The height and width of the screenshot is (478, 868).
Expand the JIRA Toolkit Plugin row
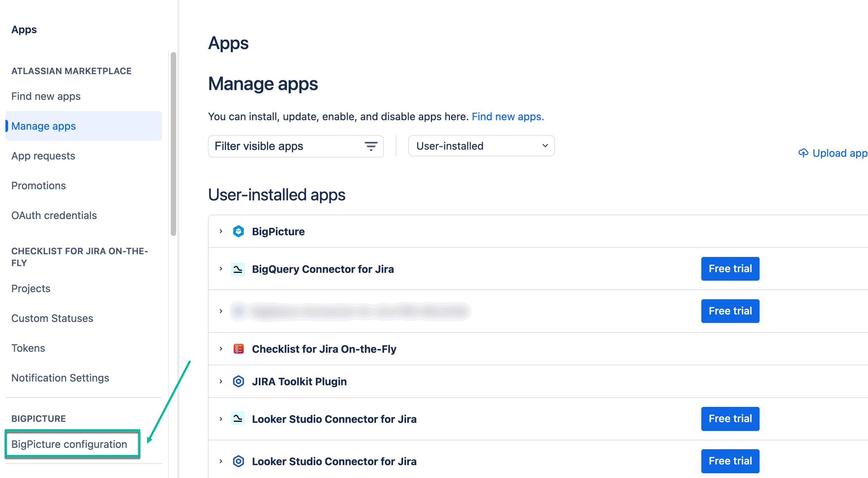(x=221, y=382)
